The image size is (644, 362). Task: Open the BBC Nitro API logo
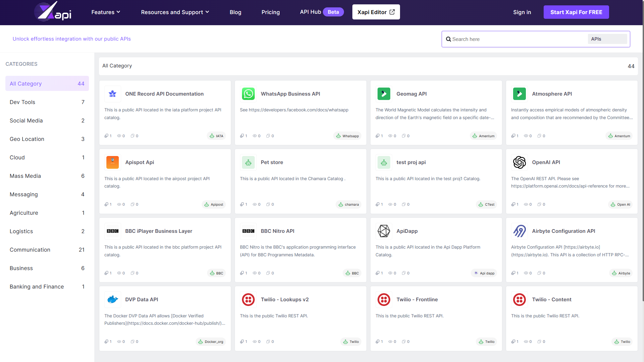[248, 231]
